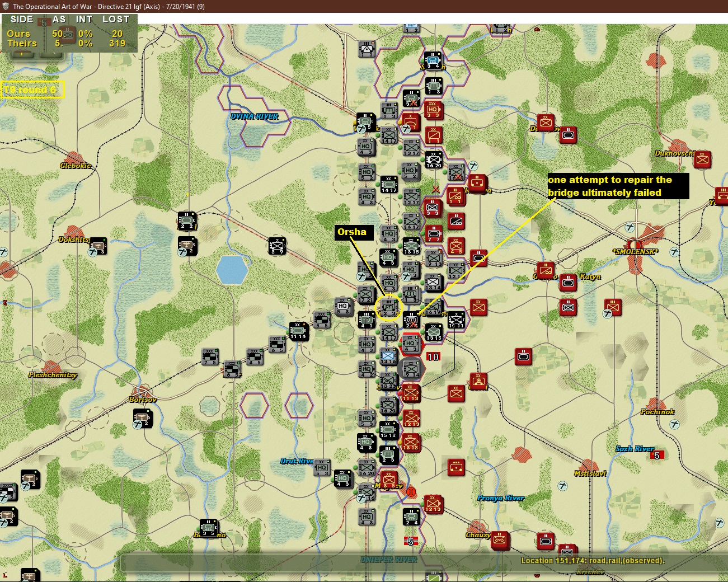The image size is (728, 582).
Task: Click the Ours row label
Action: coord(18,34)
